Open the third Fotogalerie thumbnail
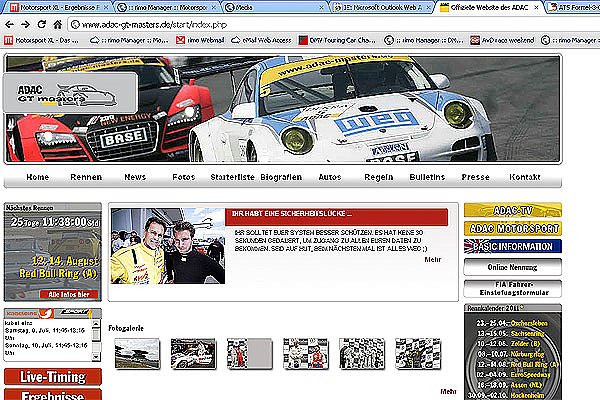 (249, 353)
